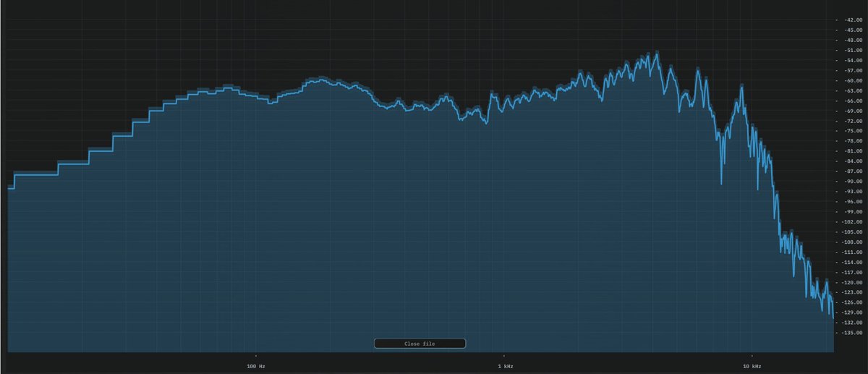Click the -54.00 dB scale label

coord(852,61)
